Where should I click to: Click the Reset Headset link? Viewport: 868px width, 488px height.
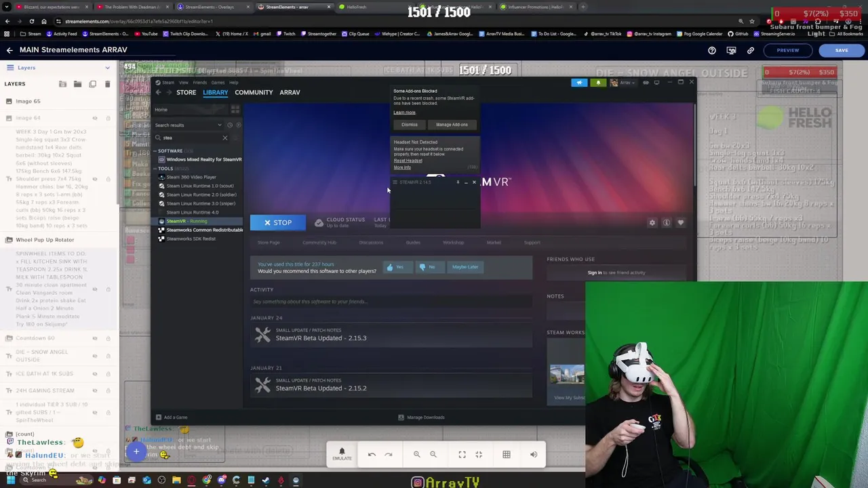(408, 161)
